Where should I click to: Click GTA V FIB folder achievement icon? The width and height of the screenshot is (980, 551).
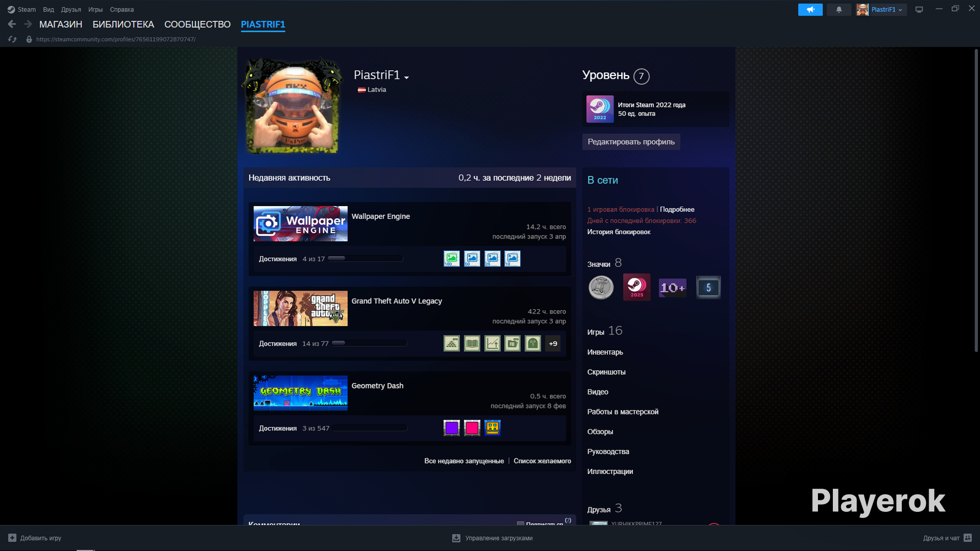513,343
